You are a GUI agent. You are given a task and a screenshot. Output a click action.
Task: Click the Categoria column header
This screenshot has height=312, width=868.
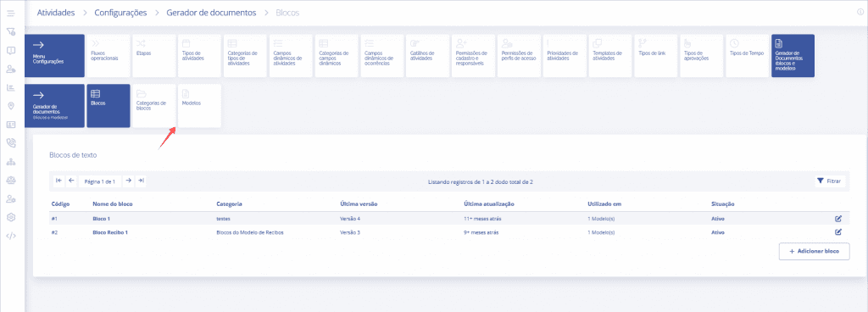click(229, 204)
